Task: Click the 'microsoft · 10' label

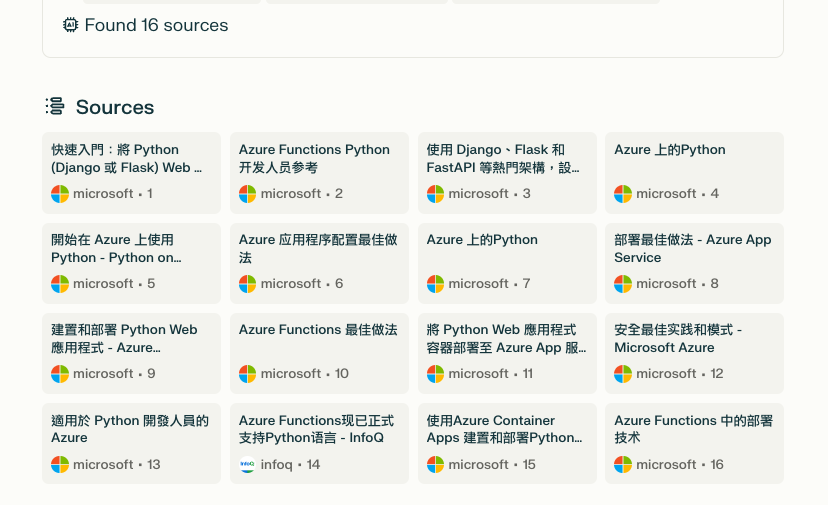Action: click(x=305, y=374)
